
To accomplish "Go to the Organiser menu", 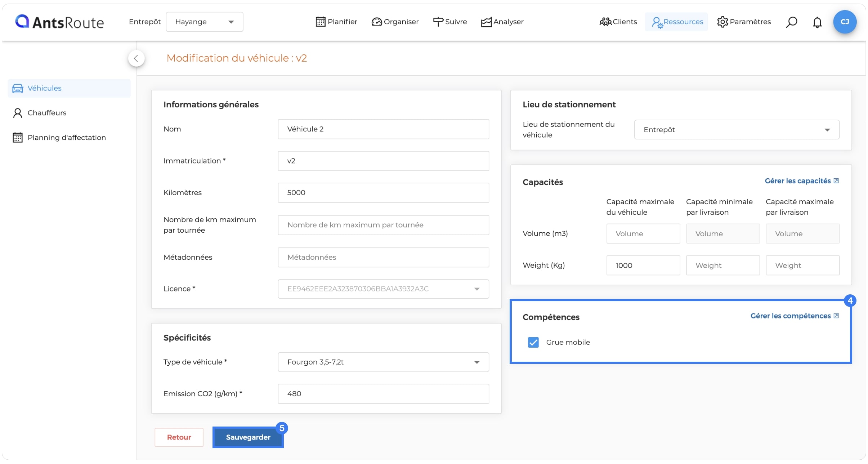I will 395,22.
